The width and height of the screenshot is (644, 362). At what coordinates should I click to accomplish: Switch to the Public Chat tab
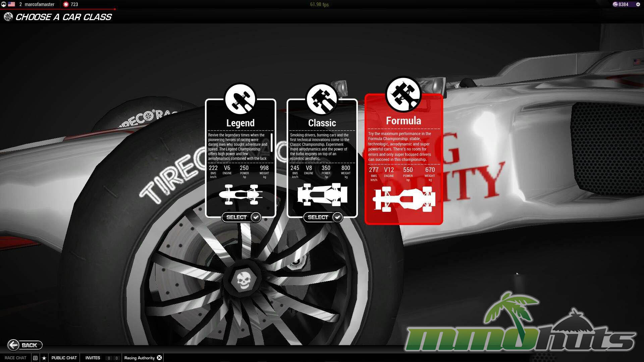pos(64,358)
